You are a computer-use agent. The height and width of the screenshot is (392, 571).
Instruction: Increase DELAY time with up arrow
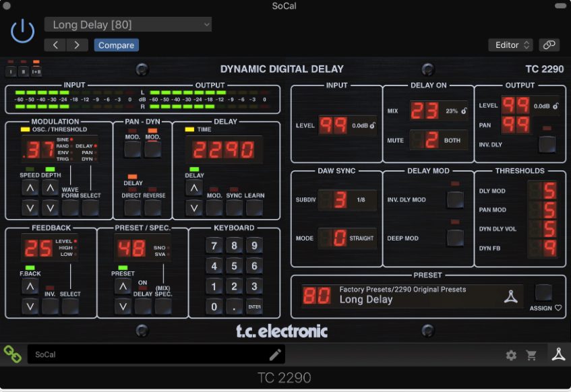point(194,188)
